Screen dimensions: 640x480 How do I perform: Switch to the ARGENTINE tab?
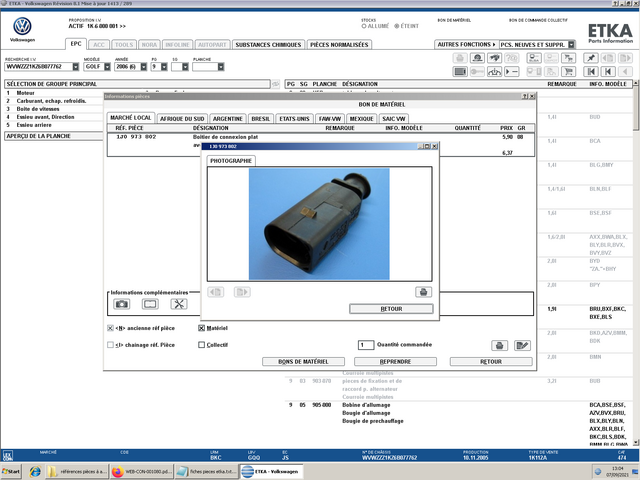pos(228,119)
